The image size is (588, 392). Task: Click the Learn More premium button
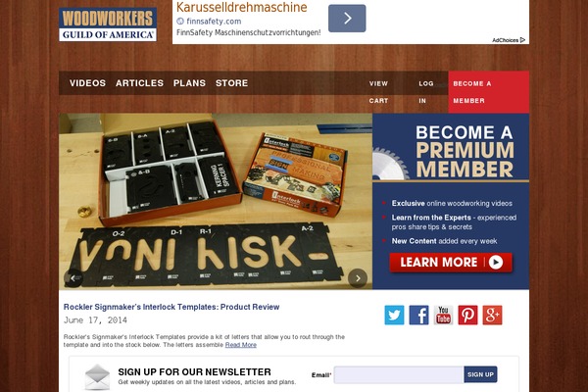point(451,263)
